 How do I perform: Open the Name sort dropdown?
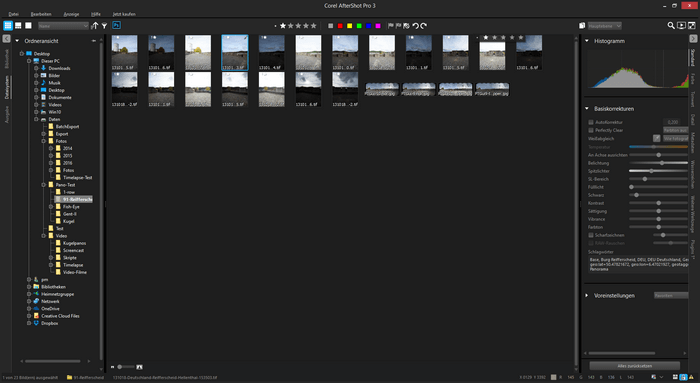(63, 26)
